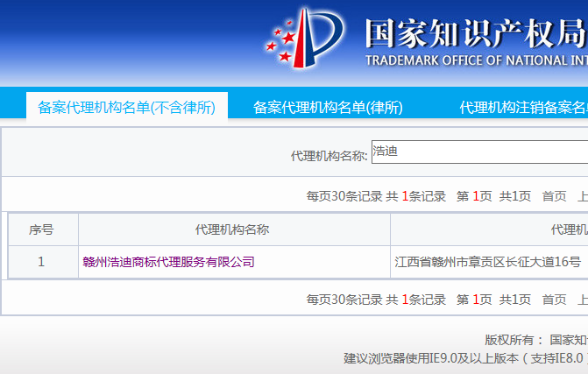This screenshot has height=374, width=588.
Task: Click the trademark office logo emblem
Action: [304, 39]
